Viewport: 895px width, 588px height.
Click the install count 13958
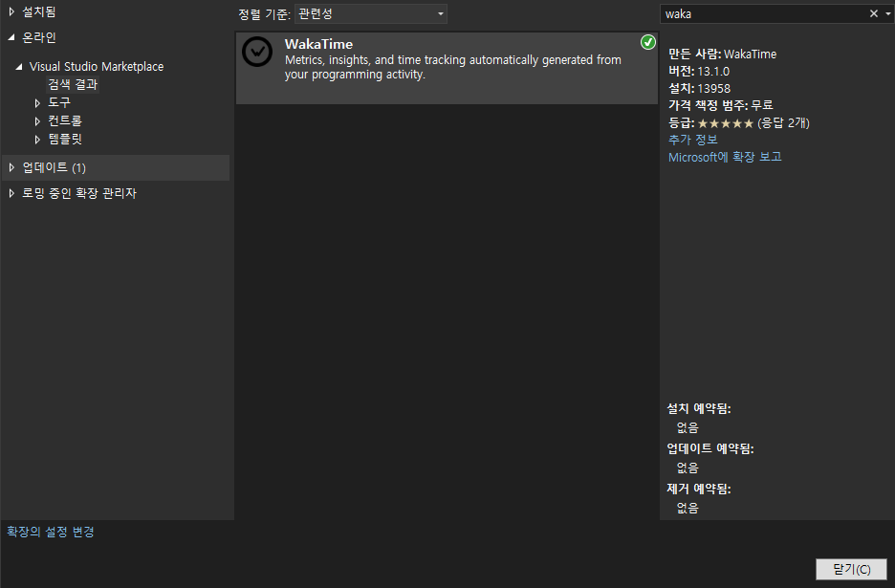(714, 89)
